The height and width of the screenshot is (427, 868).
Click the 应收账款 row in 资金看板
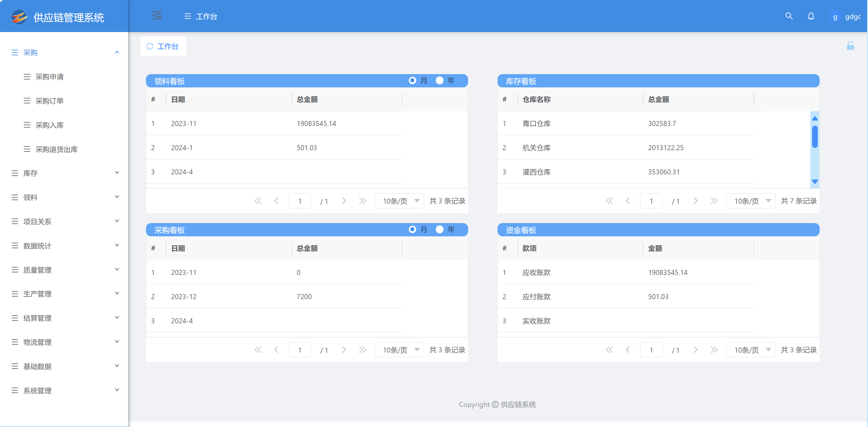pos(625,272)
